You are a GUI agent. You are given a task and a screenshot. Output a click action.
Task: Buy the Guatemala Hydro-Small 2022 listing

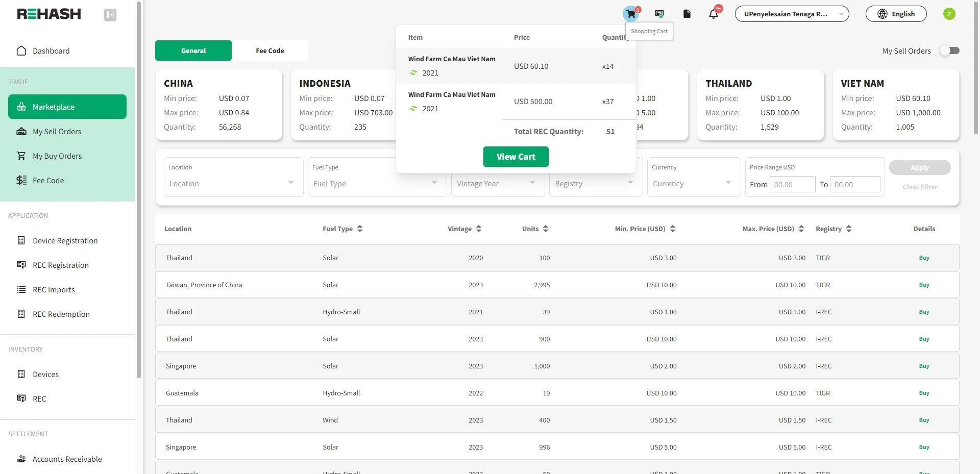(x=924, y=393)
